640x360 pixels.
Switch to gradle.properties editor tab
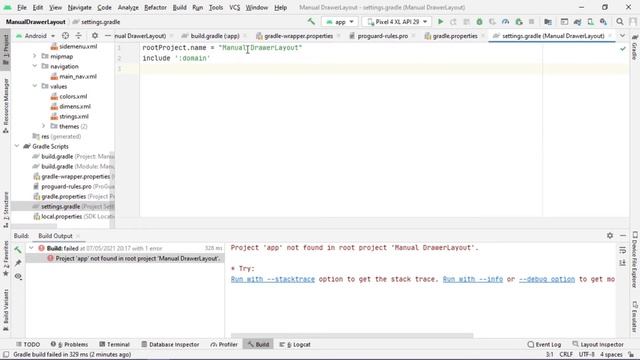point(454,36)
